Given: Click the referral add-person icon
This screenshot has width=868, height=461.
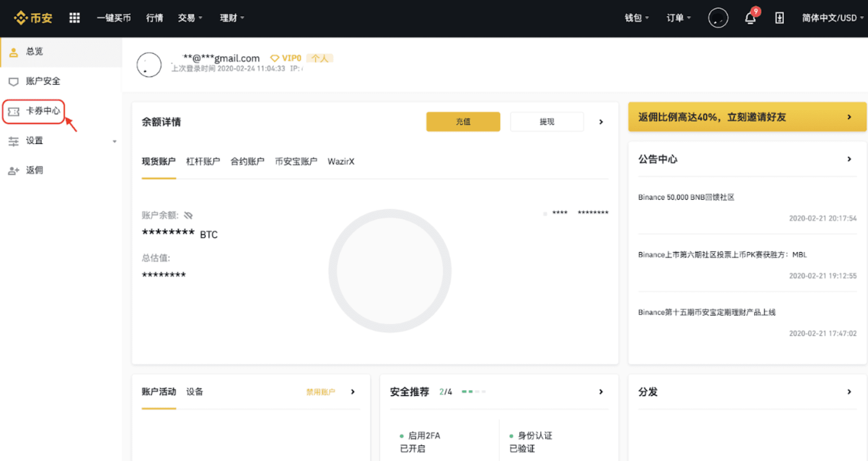Looking at the screenshot, I should (x=14, y=171).
